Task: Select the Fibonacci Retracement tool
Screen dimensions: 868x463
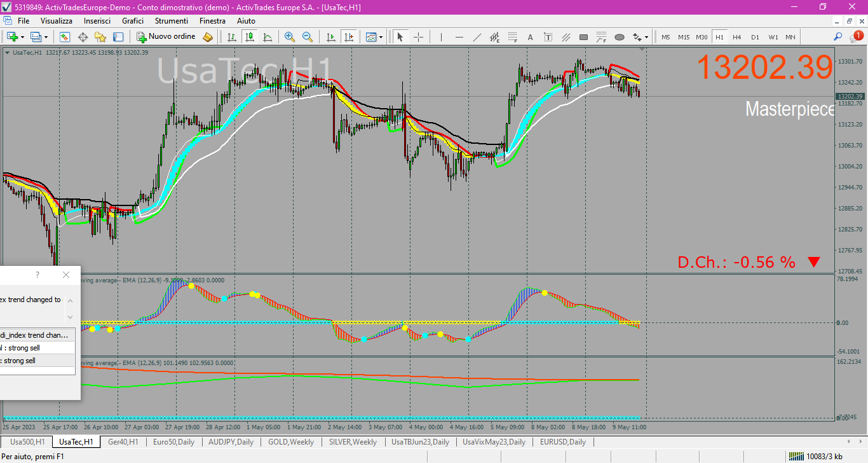Action: (512, 37)
